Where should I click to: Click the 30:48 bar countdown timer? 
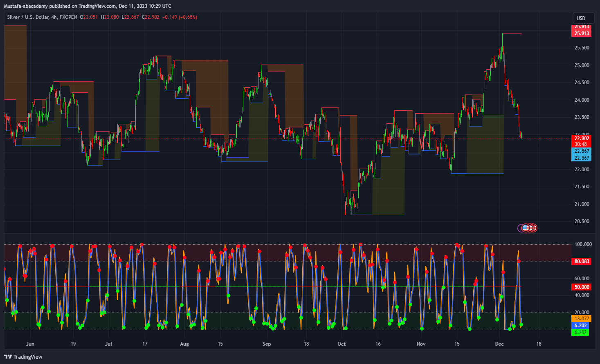pyautogui.click(x=581, y=144)
